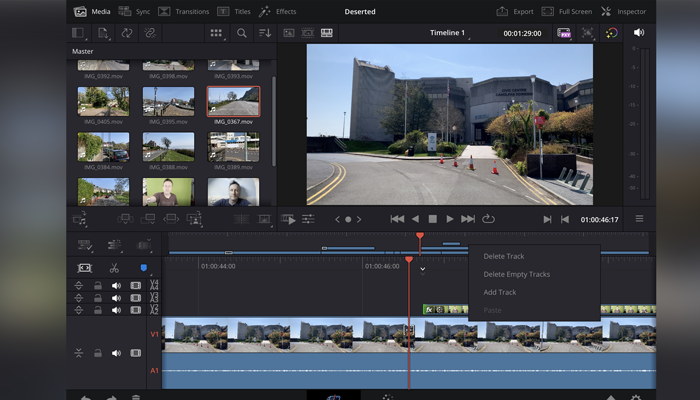Select the IMG_0395.mov clip
Viewport: 700px width, 400px height.
point(168,102)
